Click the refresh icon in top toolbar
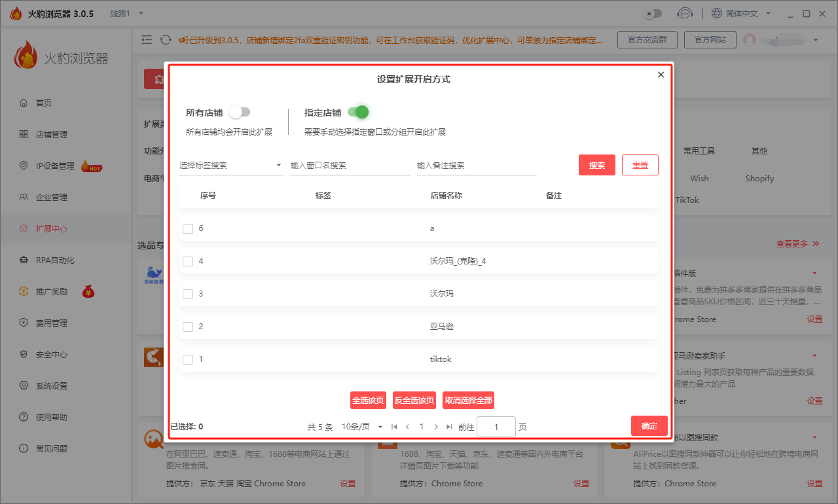Screen dimensions: 838x504 click(165, 39)
